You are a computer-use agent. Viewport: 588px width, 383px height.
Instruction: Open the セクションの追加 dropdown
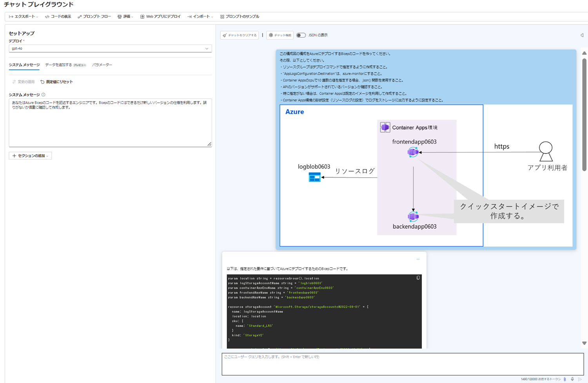(30, 156)
